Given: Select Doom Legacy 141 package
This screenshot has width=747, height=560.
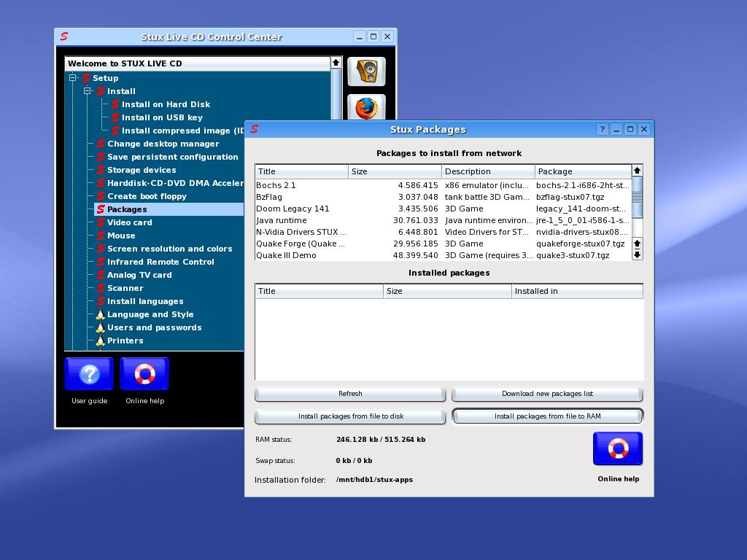Looking at the screenshot, I should click(x=443, y=209).
